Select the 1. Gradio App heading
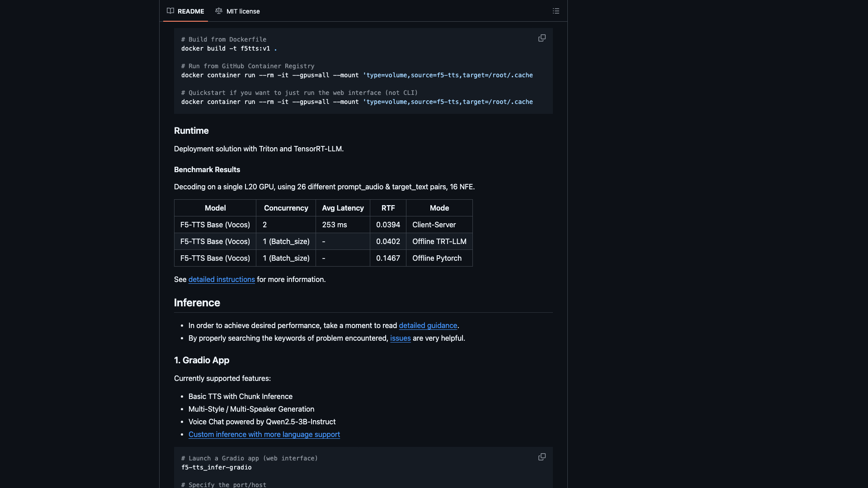 tap(202, 360)
